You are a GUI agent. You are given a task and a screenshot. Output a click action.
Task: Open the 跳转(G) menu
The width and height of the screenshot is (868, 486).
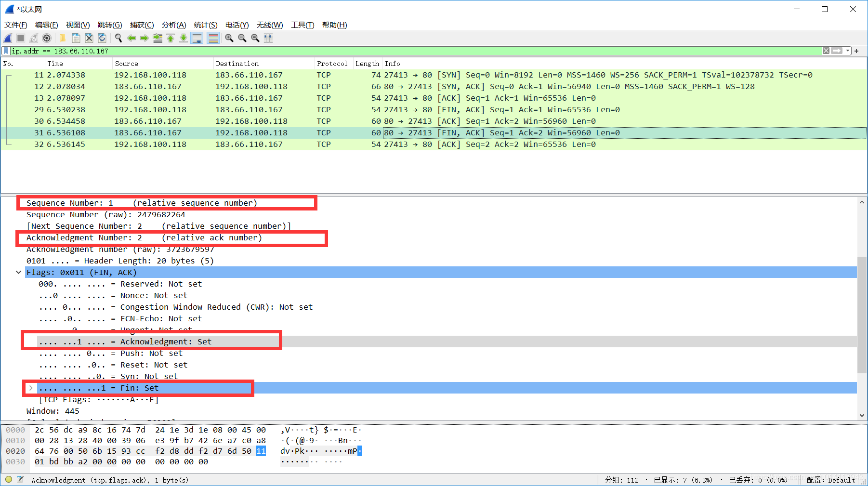coord(110,25)
